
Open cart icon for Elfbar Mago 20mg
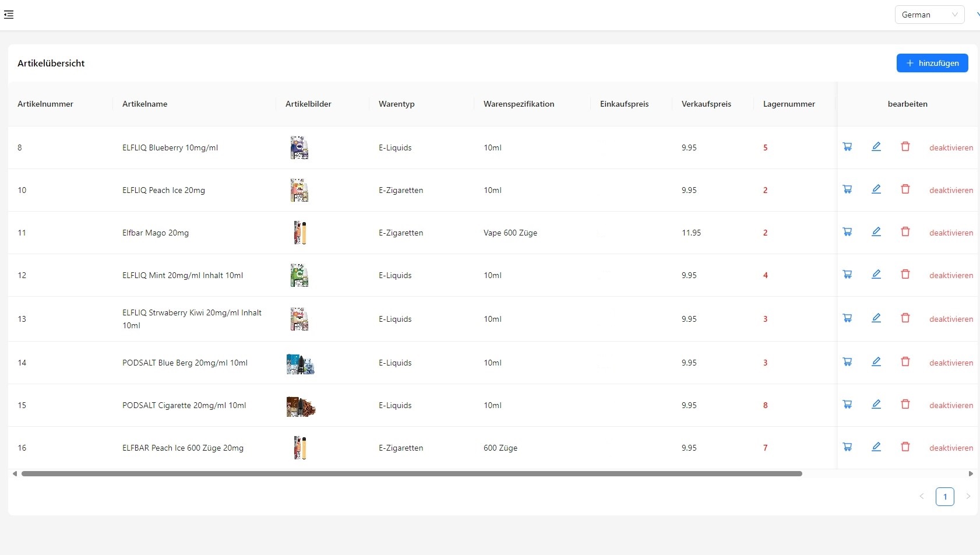(848, 232)
